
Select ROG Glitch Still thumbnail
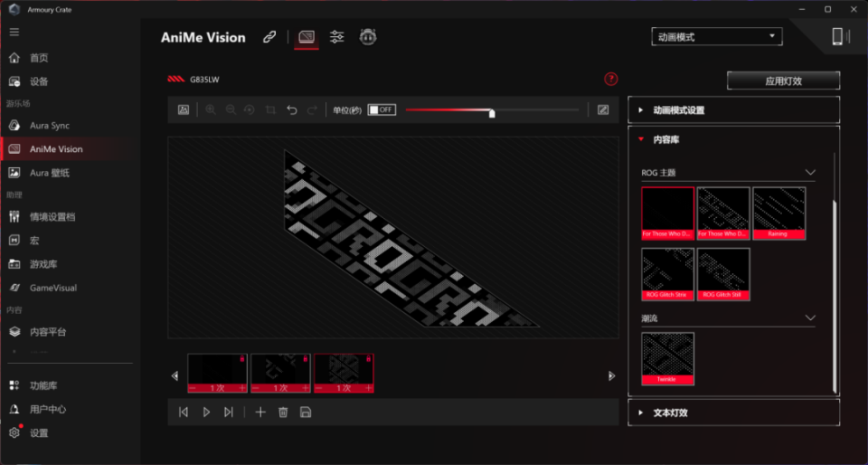coord(723,274)
